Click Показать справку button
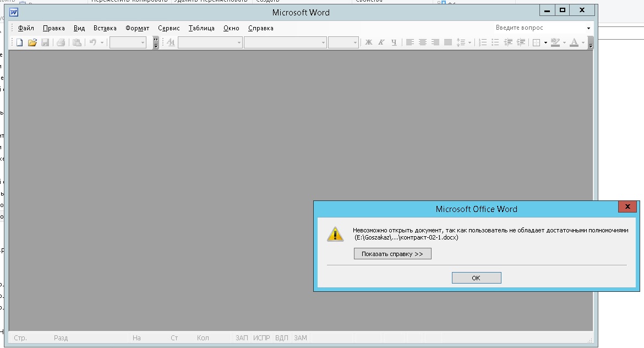Screen dimensions: 644x348 pos(392,253)
